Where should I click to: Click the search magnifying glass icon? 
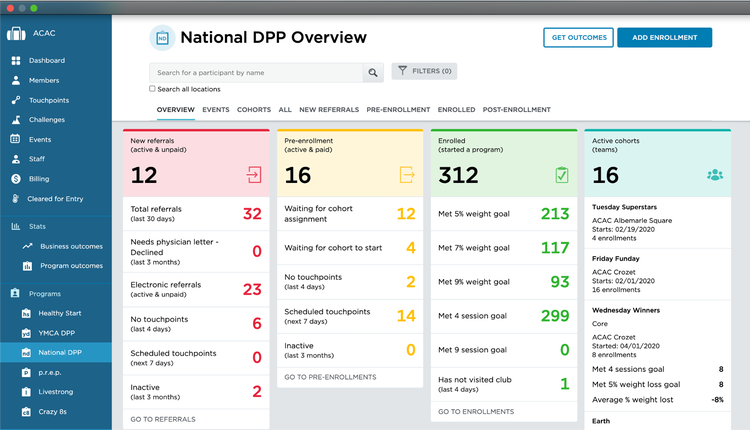(x=373, y=72)
